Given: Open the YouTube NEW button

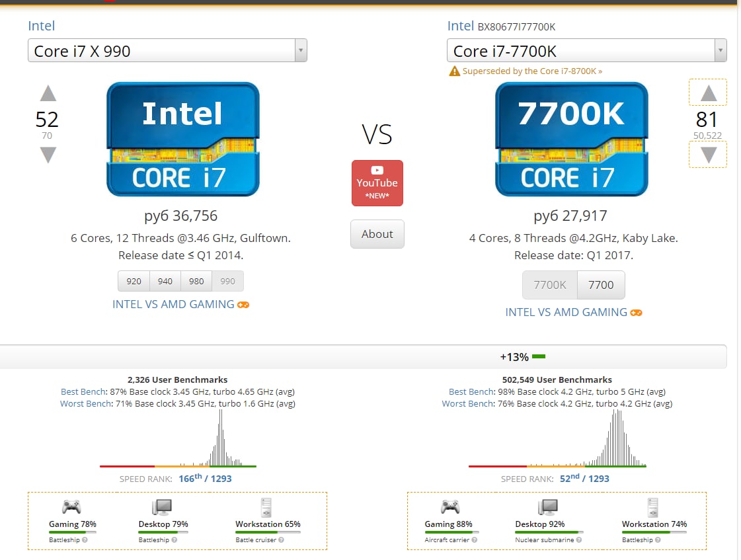Looking at the screenshot, I should tap(377, 183).
